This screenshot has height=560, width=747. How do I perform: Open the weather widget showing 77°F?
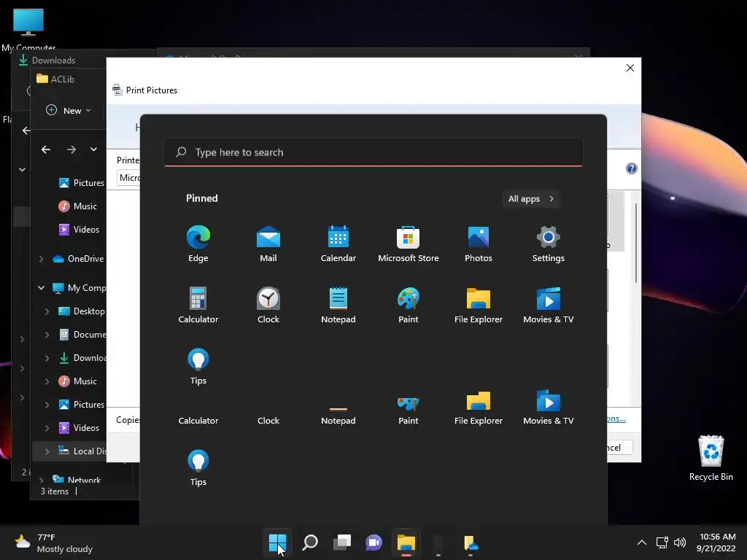53,542
